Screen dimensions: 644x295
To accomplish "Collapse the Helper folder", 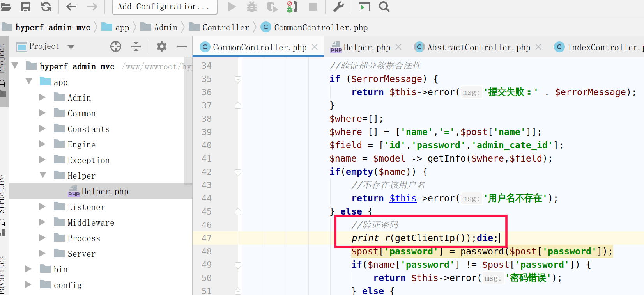I will click(x=43, y=175).
